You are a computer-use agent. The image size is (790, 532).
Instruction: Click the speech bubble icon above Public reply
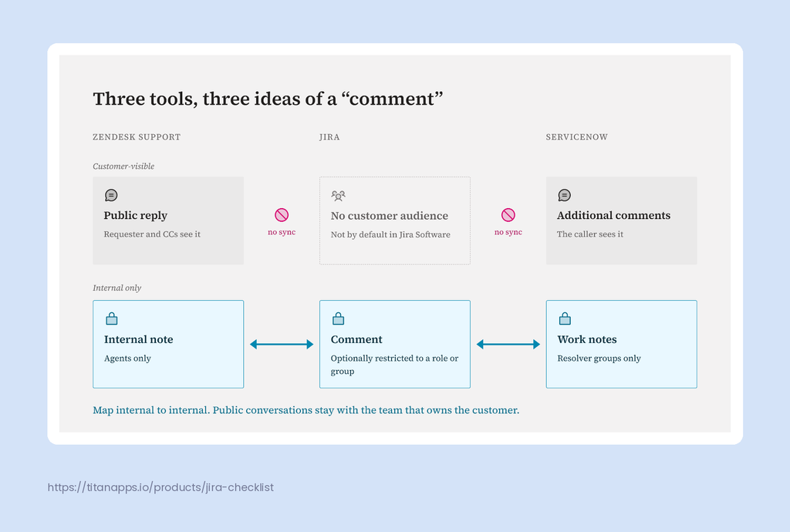(111, 195)
